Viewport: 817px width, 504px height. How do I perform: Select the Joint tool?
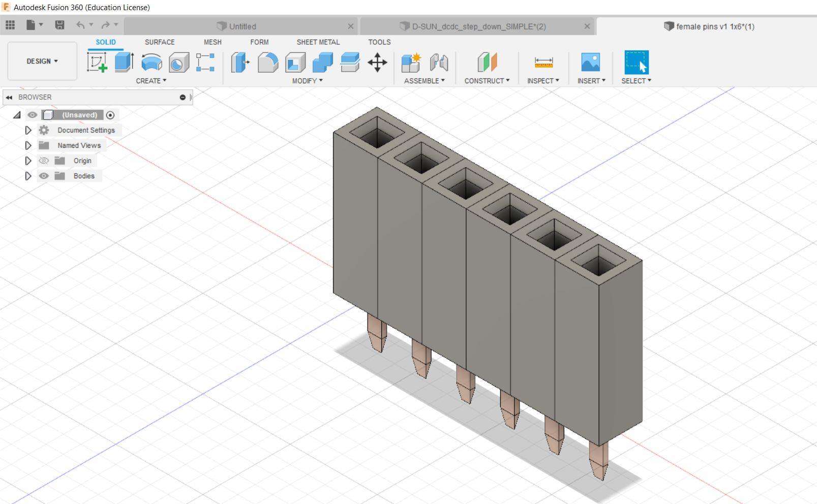[x=439, y=62]
